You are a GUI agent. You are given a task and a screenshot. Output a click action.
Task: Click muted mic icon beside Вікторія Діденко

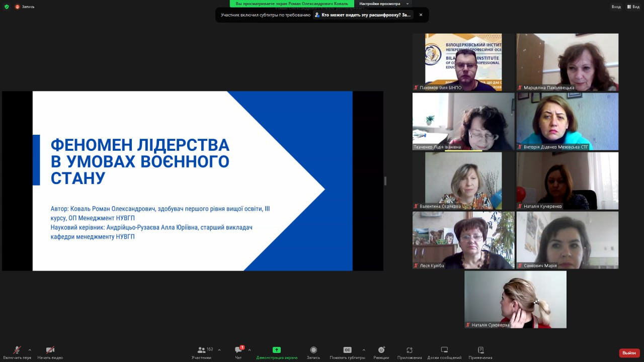coord(520,147)
